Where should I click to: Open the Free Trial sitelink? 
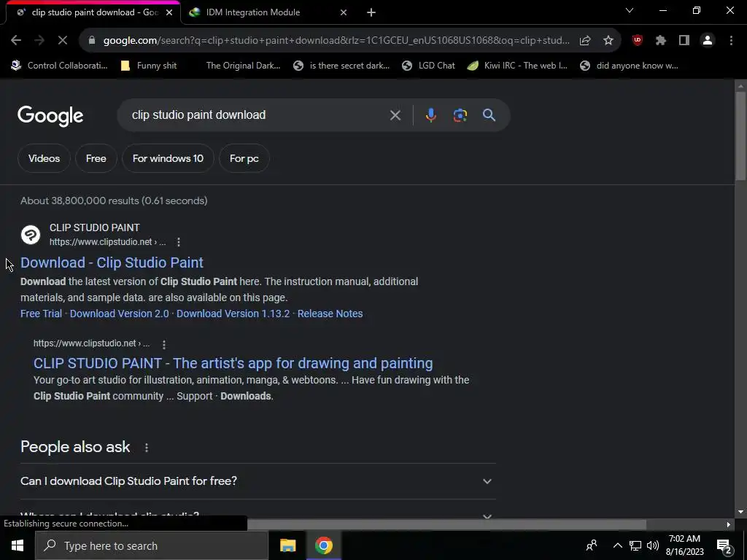pos(41,314)
